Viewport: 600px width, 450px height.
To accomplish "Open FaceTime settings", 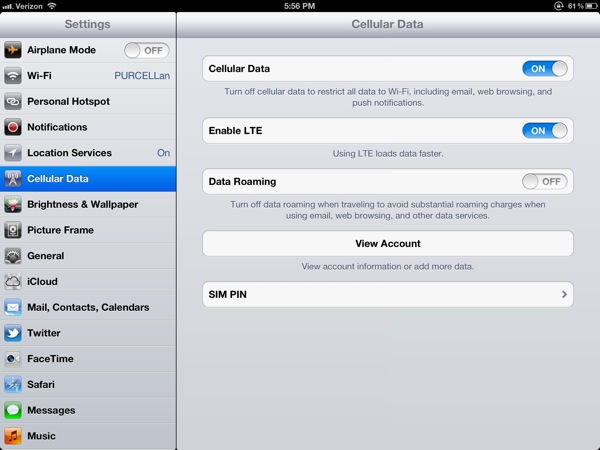I will click(88, 359).
